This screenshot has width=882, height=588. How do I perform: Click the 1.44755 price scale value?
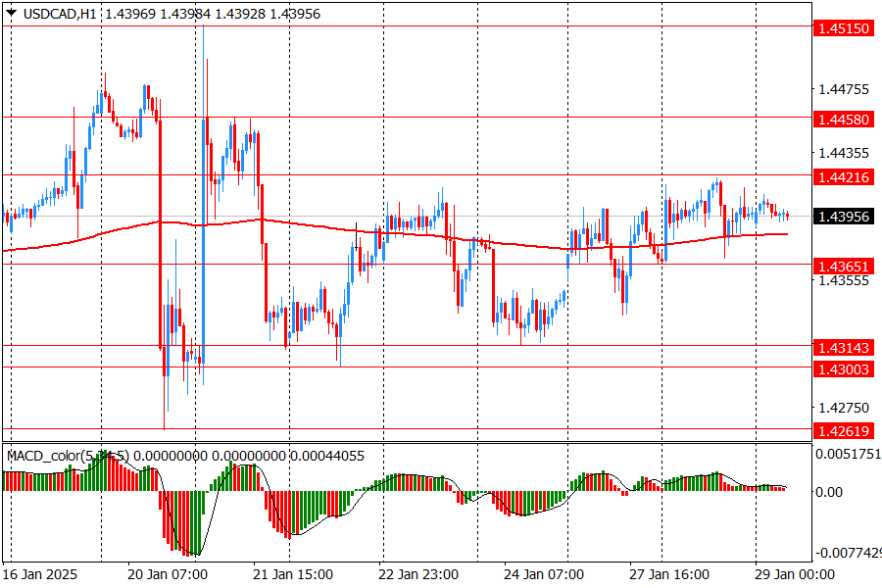[x=843, y=90]
